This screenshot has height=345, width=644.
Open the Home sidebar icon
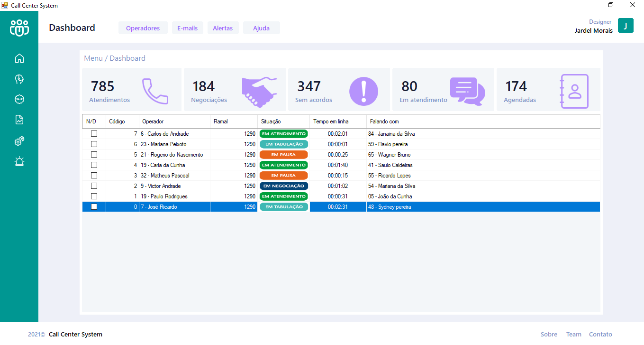click(19, 58)
